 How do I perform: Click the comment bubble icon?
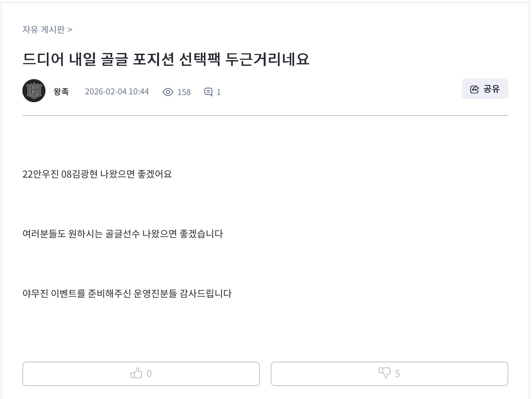(x=208, y=92)
